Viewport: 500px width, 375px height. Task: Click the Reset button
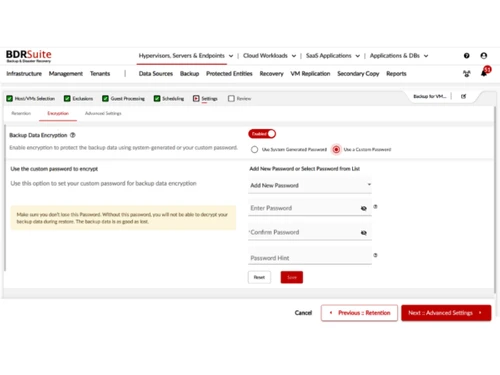pos(259,277)
